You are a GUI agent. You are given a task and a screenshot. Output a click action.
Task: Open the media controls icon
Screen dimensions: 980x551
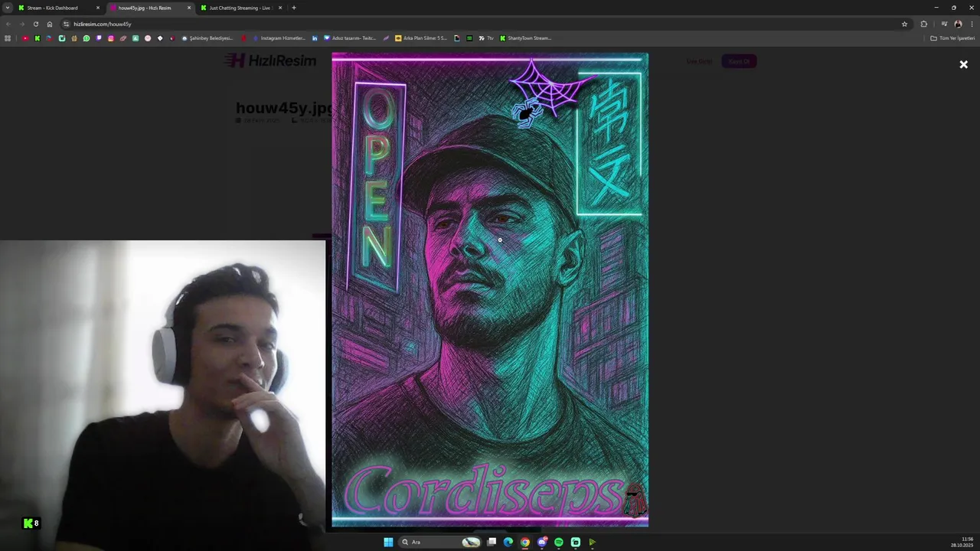pyautogui.click(x=944, y=24)
